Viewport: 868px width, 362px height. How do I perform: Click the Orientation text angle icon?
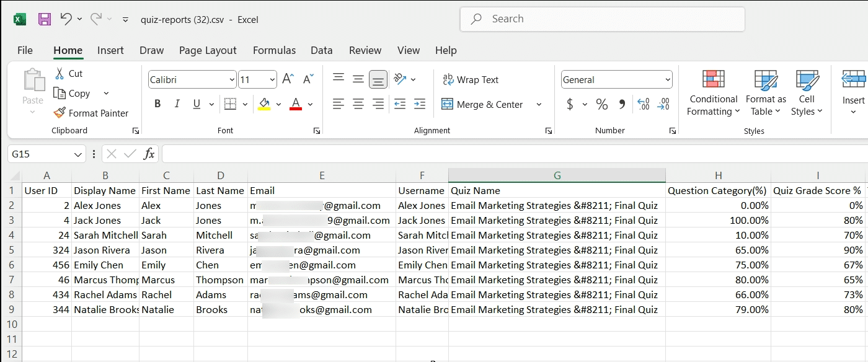(x=400, y=79)
